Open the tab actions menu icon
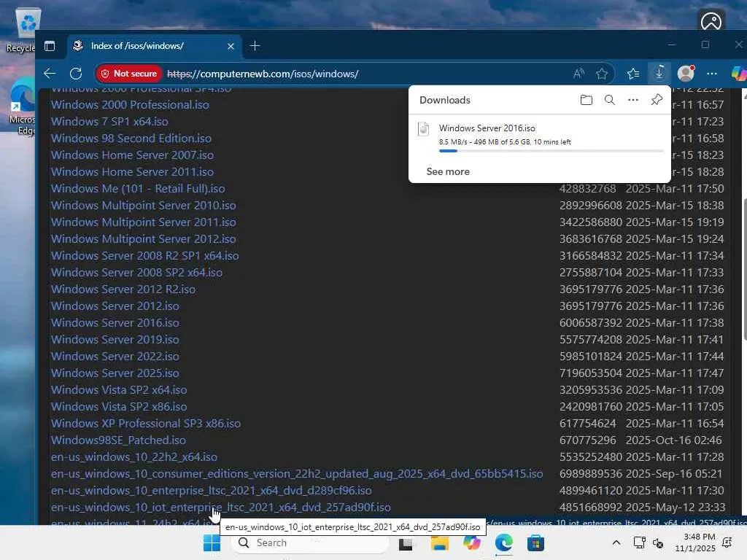Image resolution: width=747 pixels, height=560 pixels. tap(50, 46)
